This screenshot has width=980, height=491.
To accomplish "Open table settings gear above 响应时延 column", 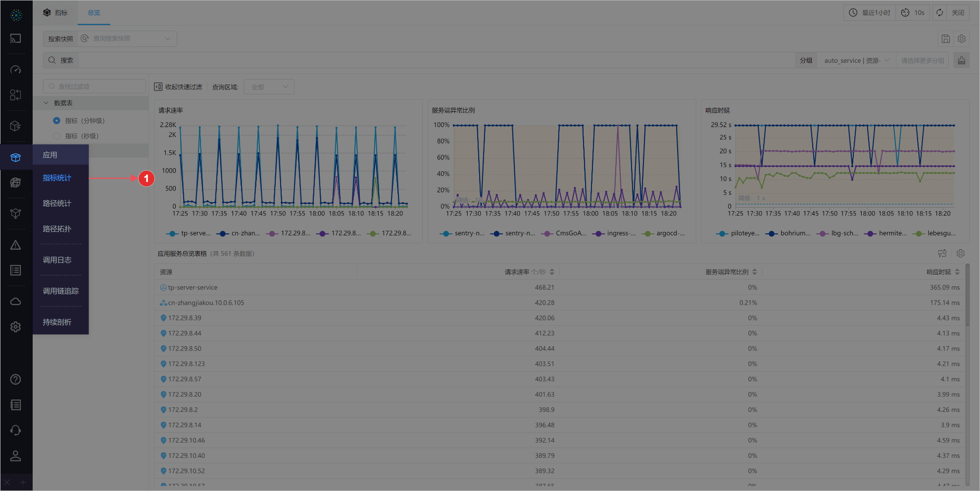I will pos(960,254).
